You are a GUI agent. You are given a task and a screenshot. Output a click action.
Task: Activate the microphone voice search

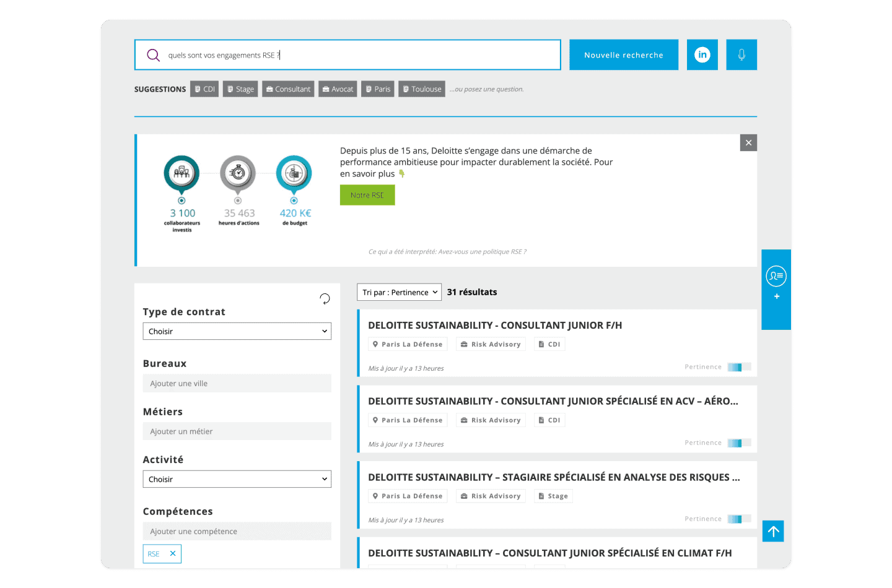[x=741, y=54]
